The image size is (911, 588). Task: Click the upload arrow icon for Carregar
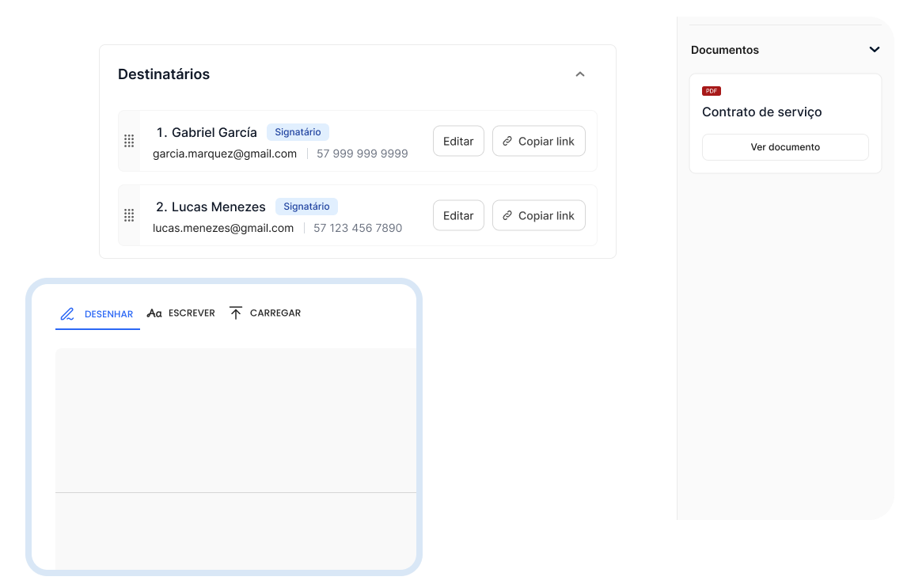pos(236,313)
